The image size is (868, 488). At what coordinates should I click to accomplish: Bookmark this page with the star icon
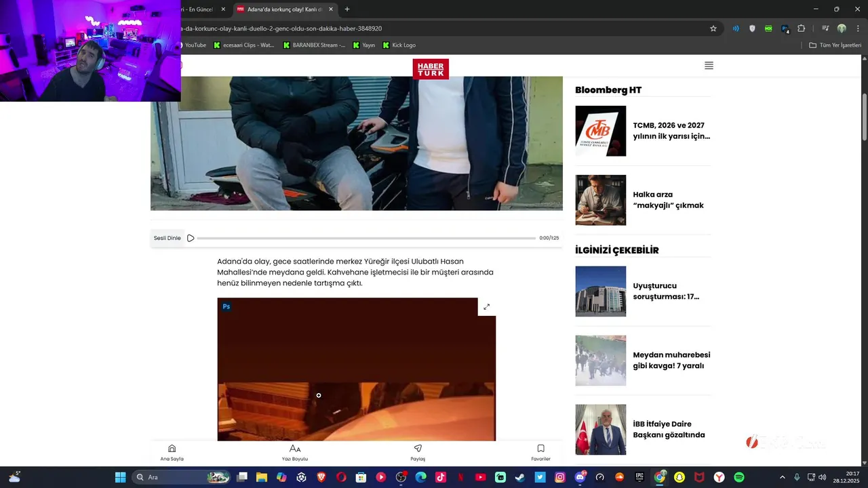coord(713,28)
